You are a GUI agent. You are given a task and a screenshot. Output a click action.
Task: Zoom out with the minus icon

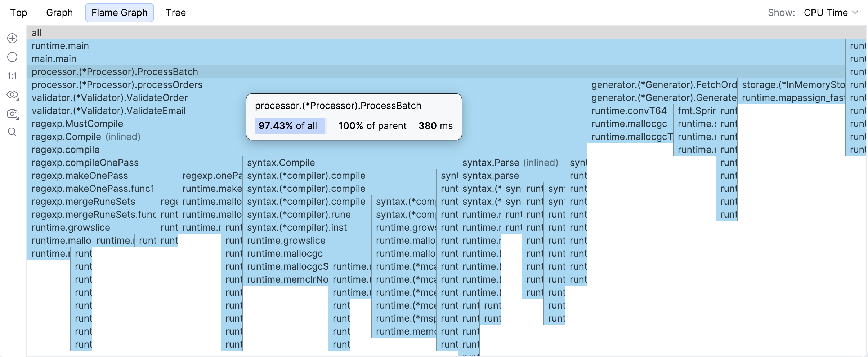pyautogui.click(x=12, y=57)
